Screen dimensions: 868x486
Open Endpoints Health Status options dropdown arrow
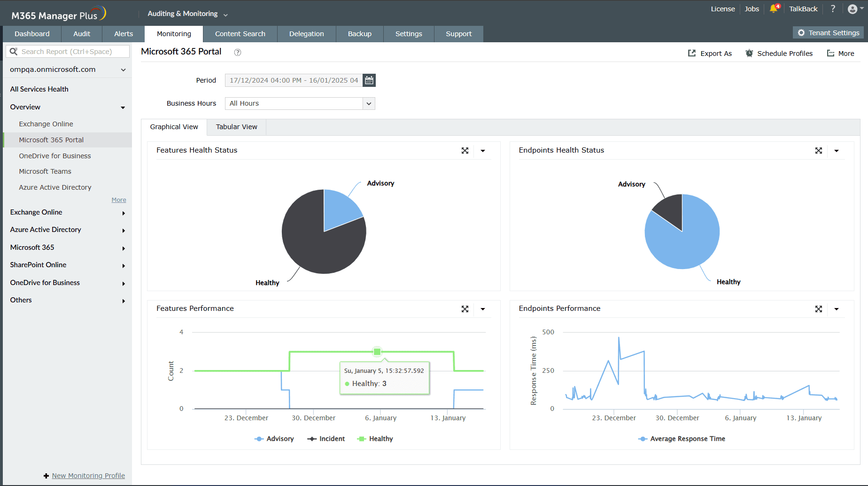pyautogui.click(x=837, y=151)
